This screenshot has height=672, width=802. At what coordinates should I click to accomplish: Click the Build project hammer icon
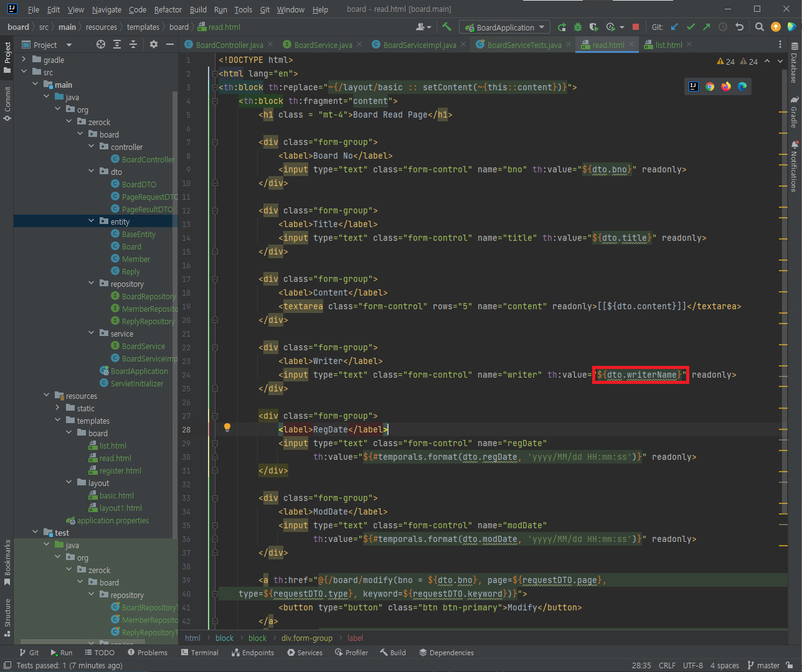pyautogui.click(x=446, y=27)
